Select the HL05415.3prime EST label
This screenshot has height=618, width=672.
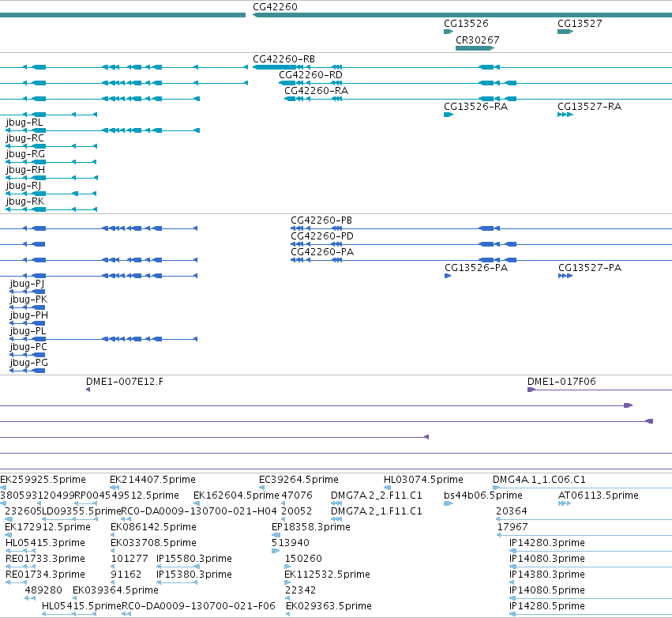(45, 543)
